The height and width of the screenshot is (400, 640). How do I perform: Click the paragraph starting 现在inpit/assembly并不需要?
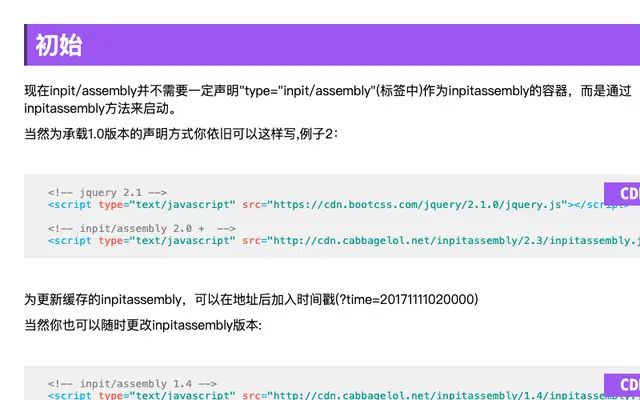click(328, 99)
